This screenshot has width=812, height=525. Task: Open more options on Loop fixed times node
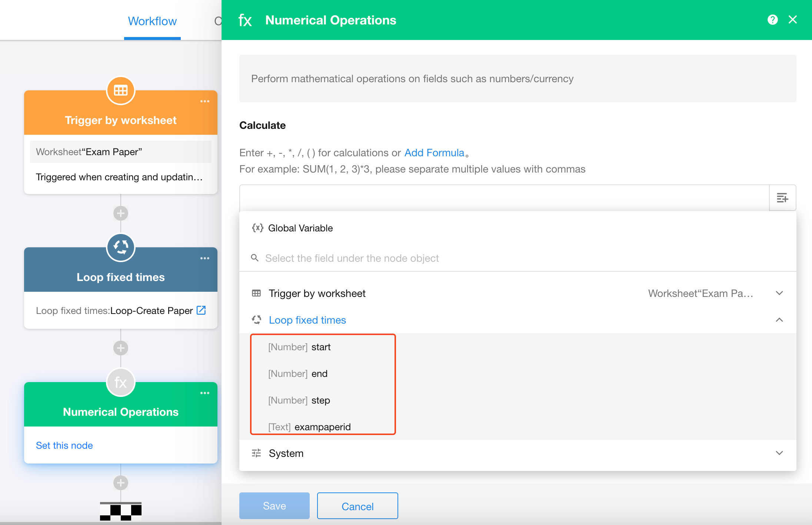pos(204,258)
